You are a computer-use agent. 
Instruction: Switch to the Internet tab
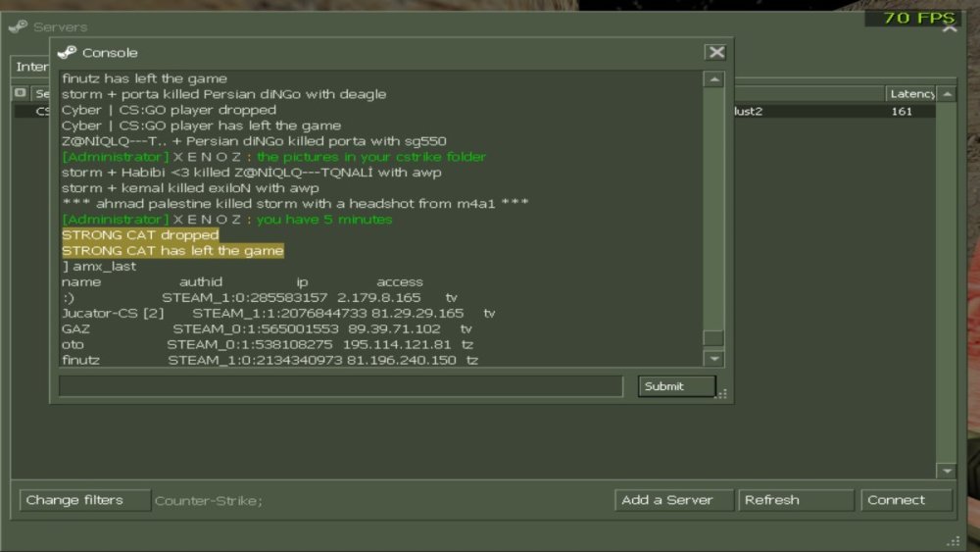point(31,67)
